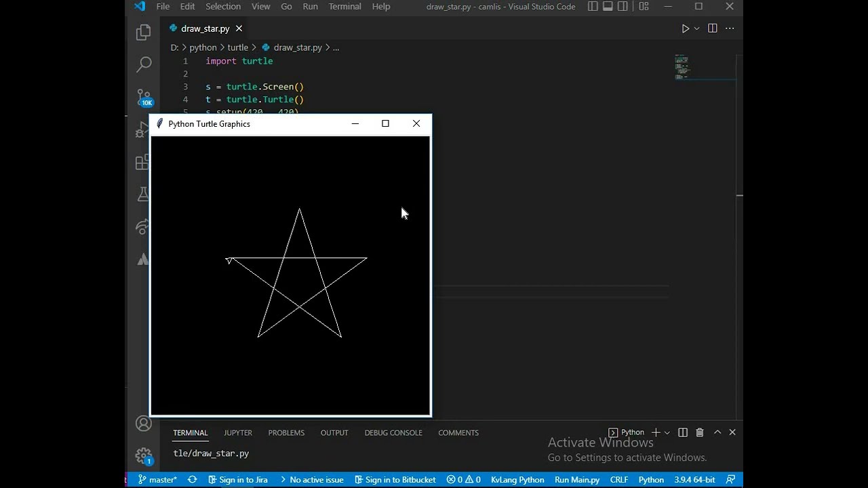
Task: Select the Python terminal profile label
Action: pos(626,432)
